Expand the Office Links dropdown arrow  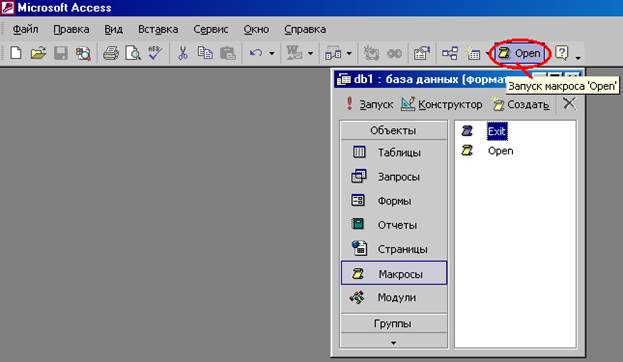click(x=310, y=53)
